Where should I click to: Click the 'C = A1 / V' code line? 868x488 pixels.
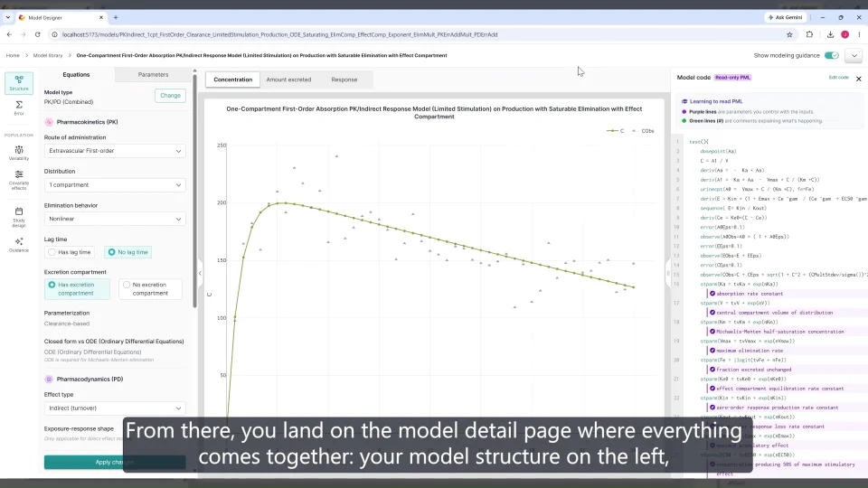(x=714, y=161)
